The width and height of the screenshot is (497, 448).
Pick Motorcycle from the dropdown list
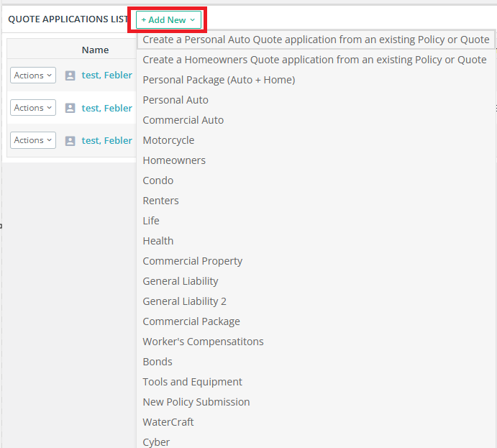168,140
